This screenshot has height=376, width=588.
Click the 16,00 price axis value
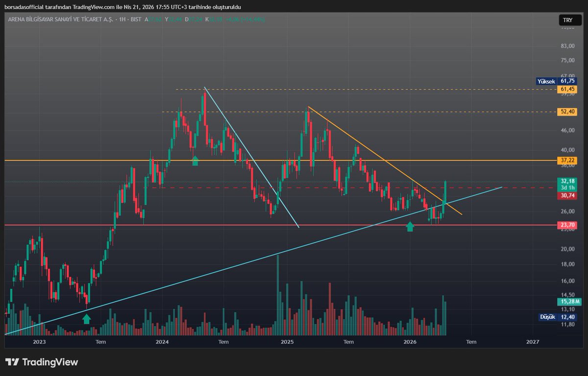tap(567, 281)
